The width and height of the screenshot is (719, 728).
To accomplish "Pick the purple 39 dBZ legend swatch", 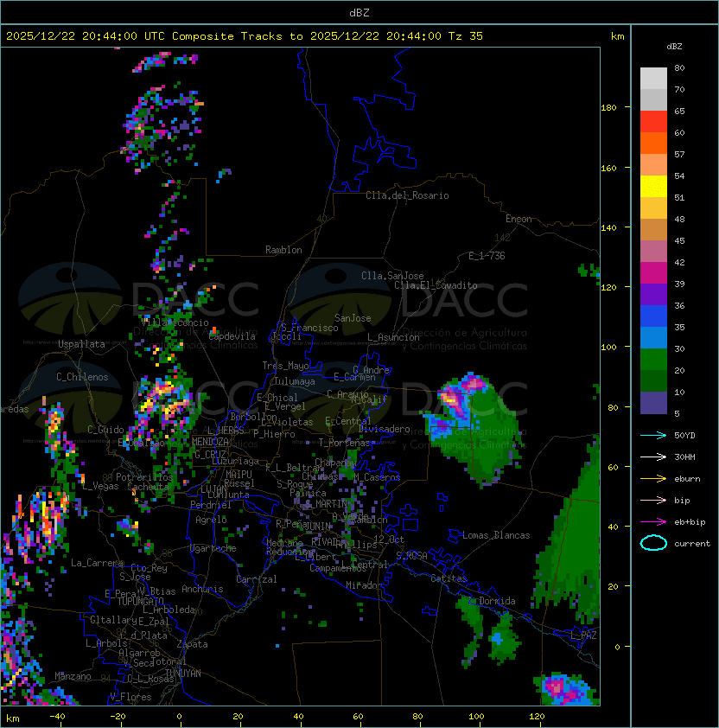I will 653,295.
